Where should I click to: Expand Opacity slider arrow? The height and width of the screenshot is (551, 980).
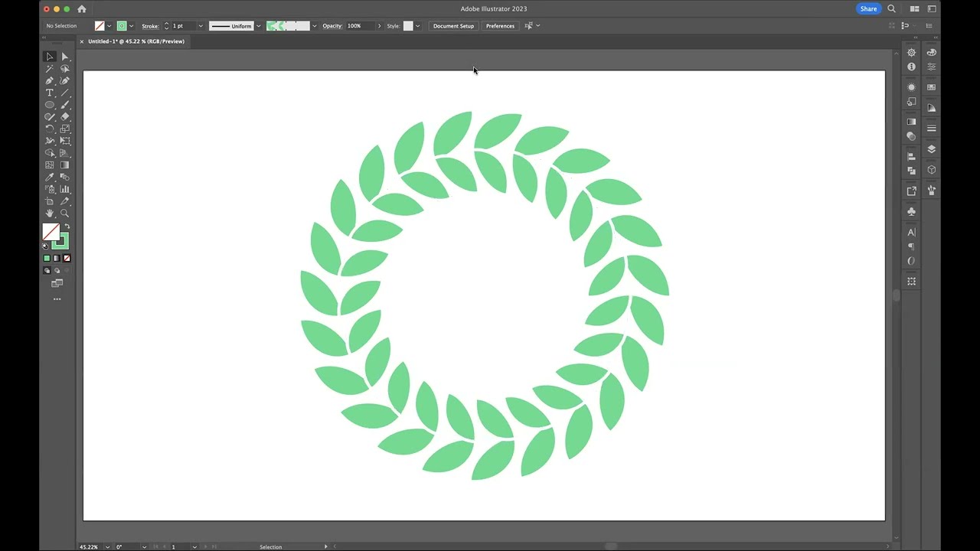tap(378, 26)
